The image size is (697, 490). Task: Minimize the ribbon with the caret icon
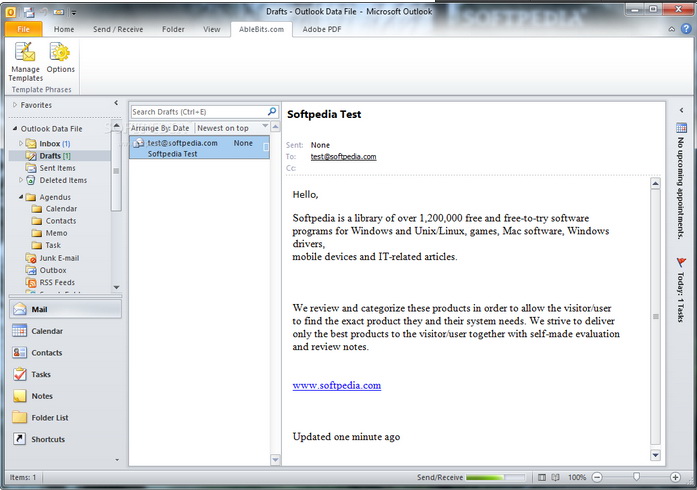[671, 29]
